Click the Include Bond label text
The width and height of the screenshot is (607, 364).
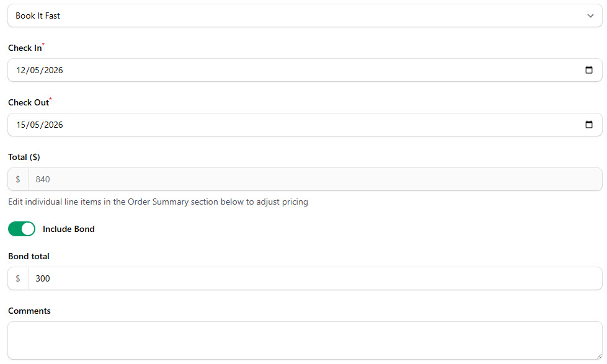(x=68, y=229)
